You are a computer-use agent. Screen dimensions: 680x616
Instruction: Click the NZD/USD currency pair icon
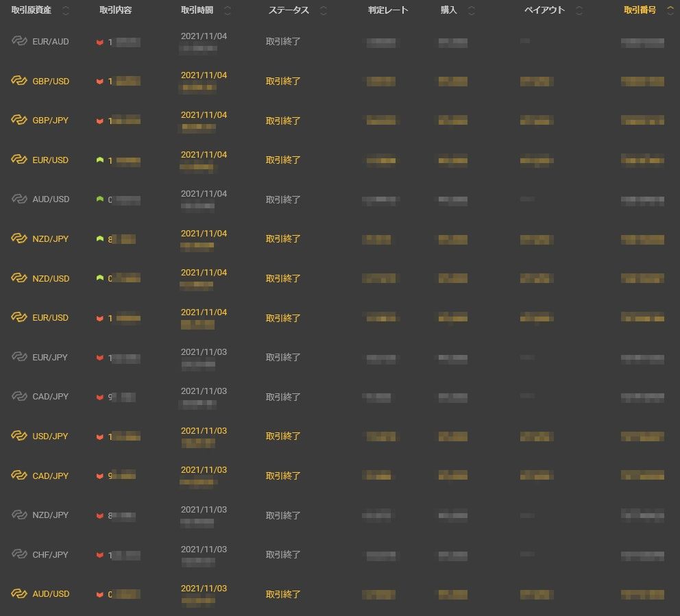coord(19,278)
